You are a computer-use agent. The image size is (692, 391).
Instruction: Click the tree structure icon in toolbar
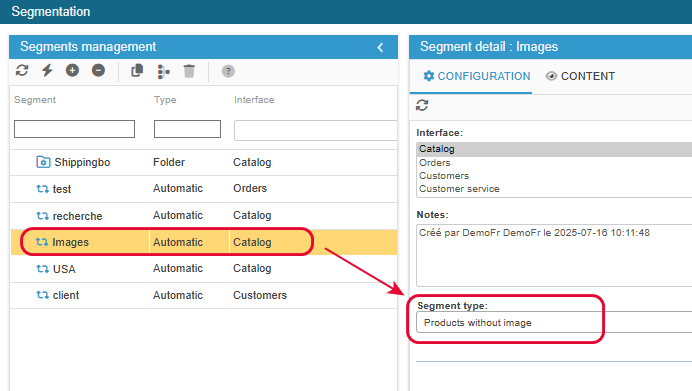(163, 71)
